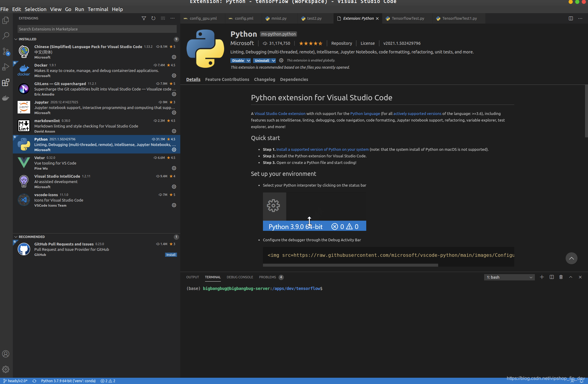
Task: Open the Run and Debug view icon
Action: click(6, 67)
